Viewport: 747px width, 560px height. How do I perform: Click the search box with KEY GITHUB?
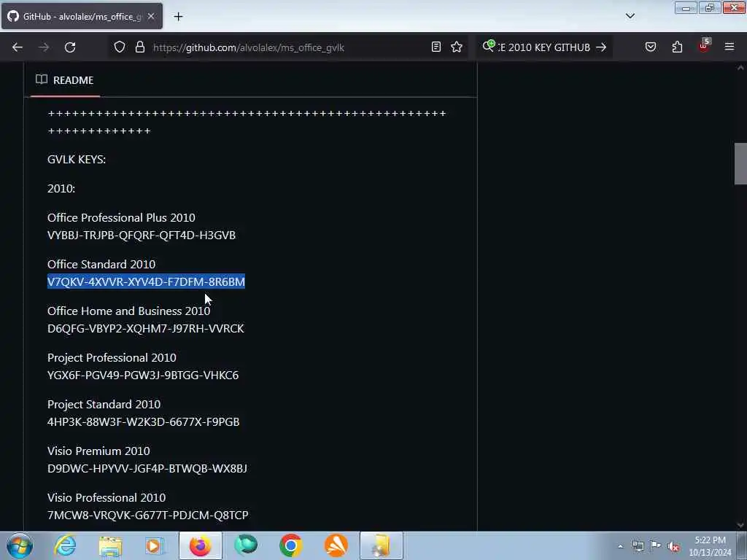coord(544,47)
